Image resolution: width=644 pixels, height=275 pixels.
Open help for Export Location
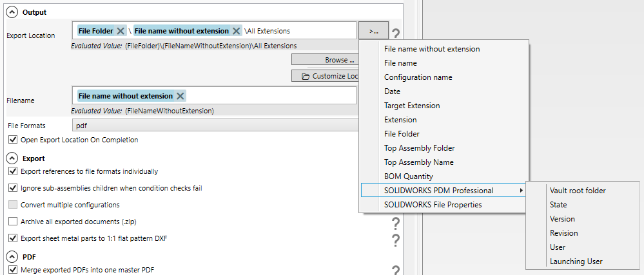click(x=396, y=34)
